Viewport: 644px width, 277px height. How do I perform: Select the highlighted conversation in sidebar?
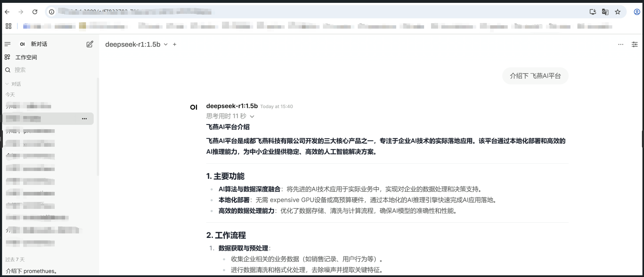[x=48, y=119]
